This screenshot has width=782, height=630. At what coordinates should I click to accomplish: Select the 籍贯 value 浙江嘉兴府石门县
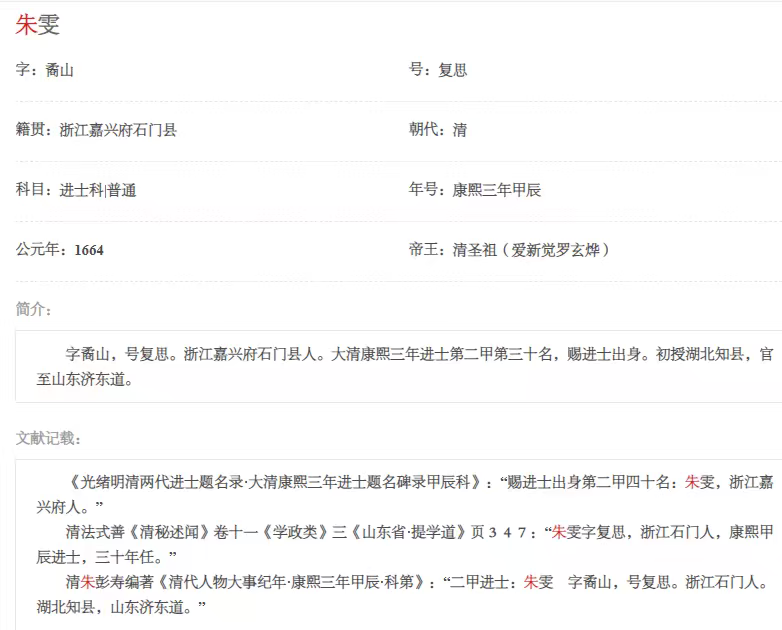click(x=118, y=130)
